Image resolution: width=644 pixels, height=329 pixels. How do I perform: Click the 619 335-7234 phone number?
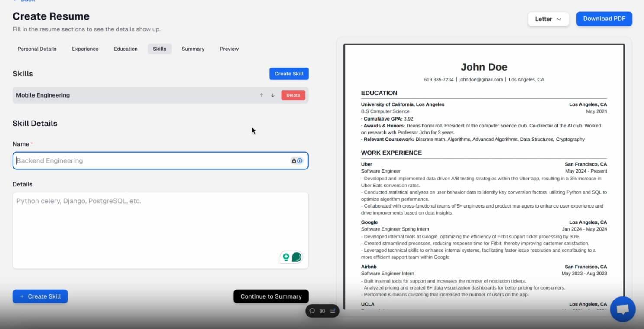coord(439,80)
